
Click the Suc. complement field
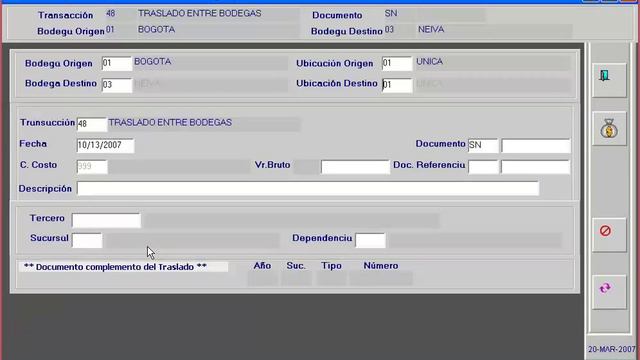(x=297, y=279)
